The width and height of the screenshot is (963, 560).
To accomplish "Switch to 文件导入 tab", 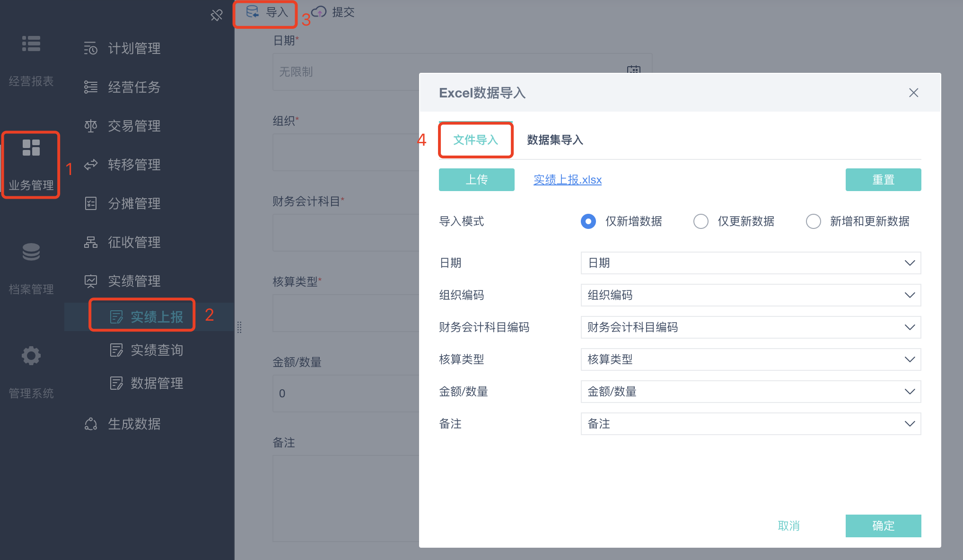I will point(475,140).
